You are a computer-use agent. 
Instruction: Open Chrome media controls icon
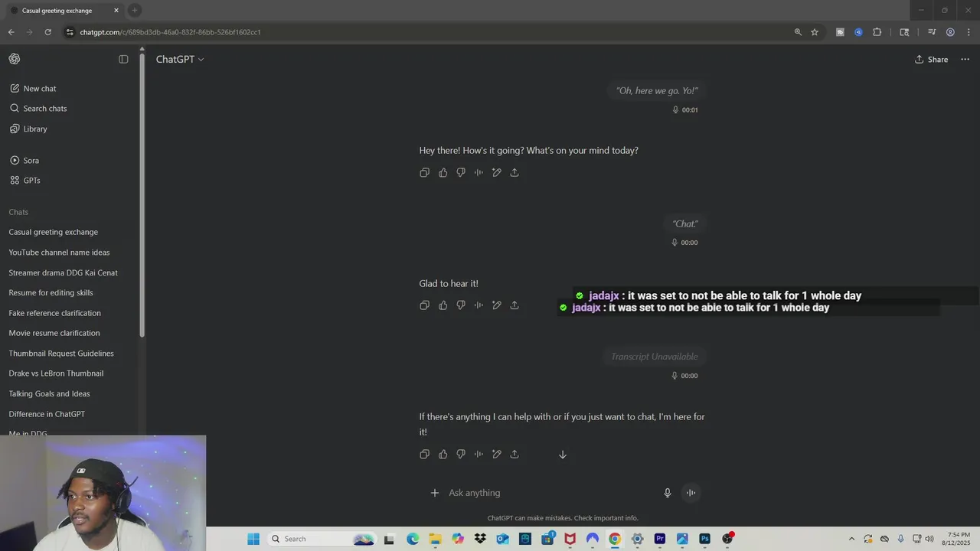pos(932,32)
